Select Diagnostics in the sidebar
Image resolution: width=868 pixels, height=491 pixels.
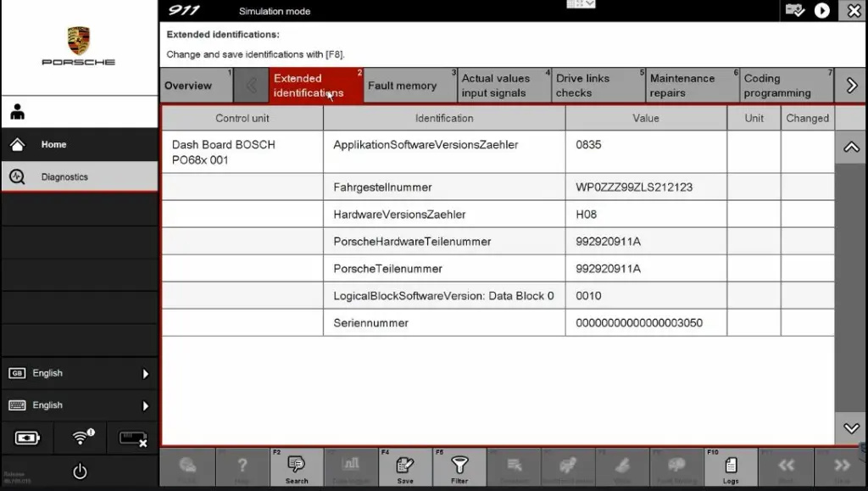[64, 177]
